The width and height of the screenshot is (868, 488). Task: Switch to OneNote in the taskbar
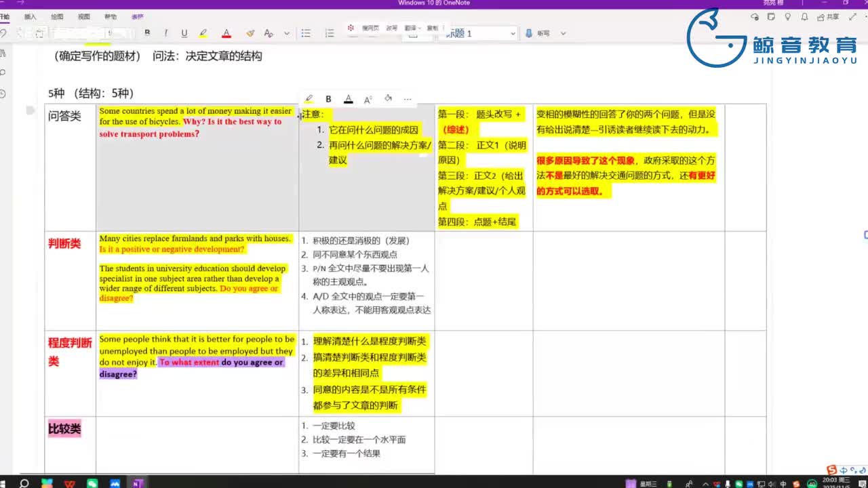[x=138, y=483]
